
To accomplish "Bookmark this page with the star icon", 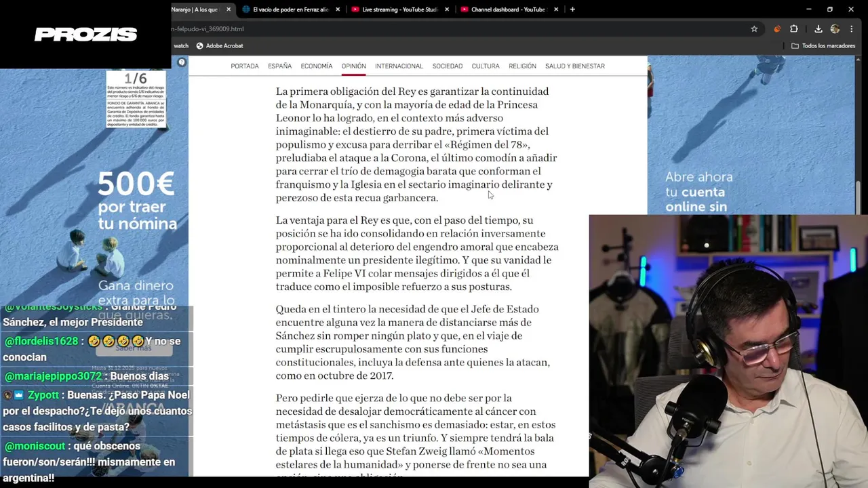I will 754,29.
